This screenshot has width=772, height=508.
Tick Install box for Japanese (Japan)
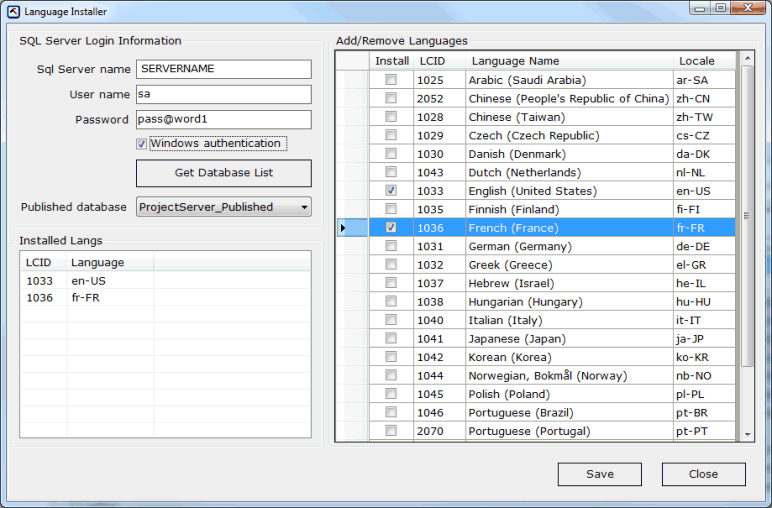[391, 338]
